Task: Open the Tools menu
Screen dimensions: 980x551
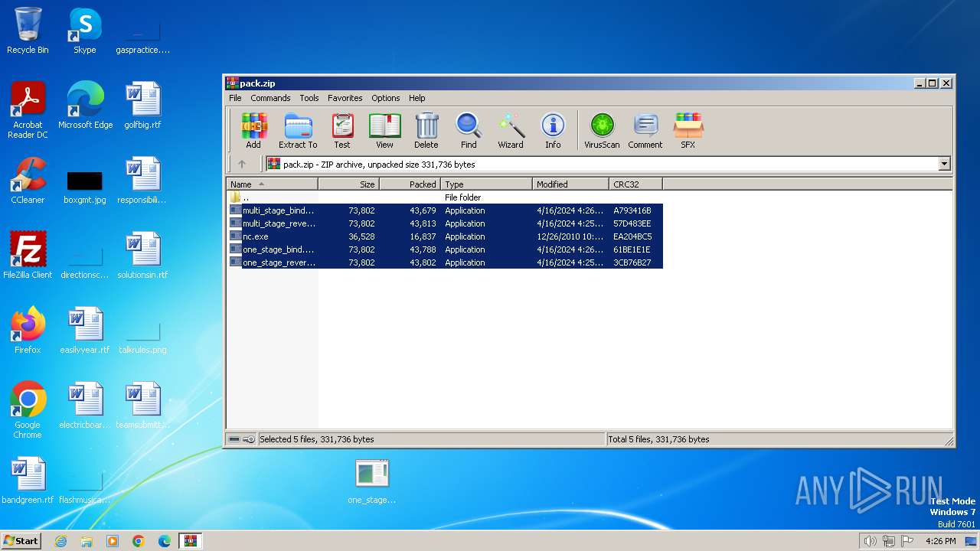Action: point(309,98)
